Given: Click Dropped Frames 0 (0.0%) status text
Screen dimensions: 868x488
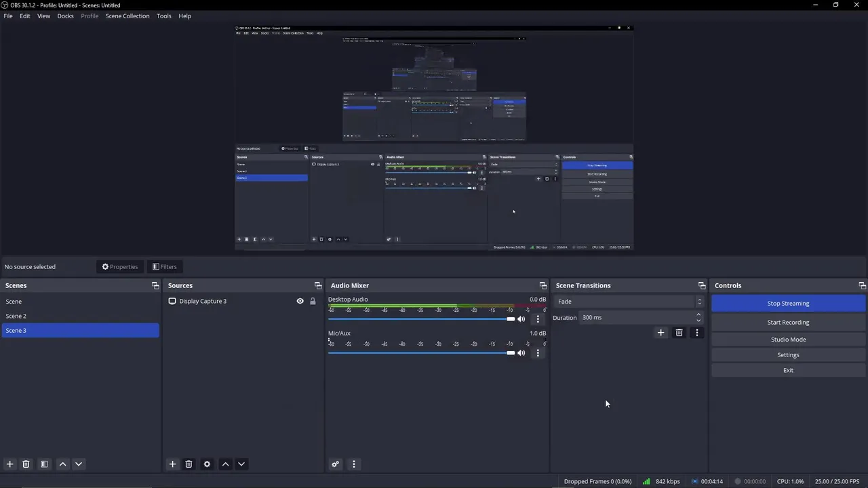Looking at the screenshot, I should coord(597,481).
